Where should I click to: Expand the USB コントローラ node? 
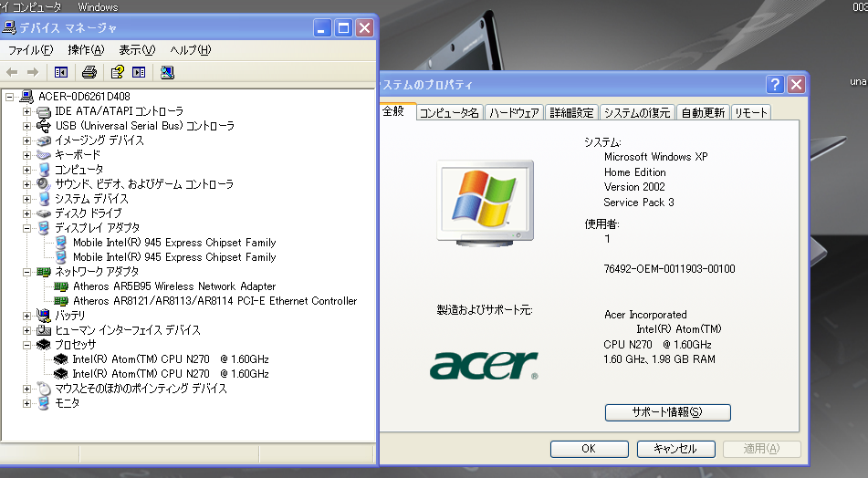click(26, 126)
